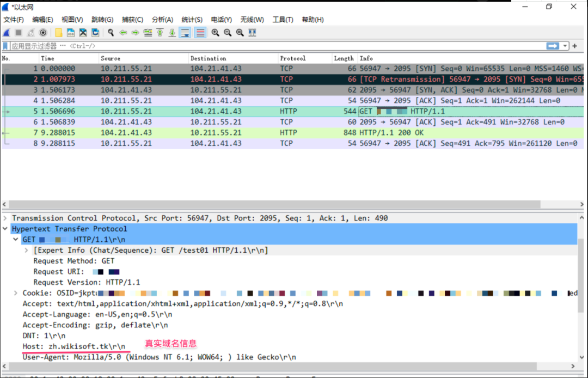This screenshot has width=588, height=378.
Task: Expand the Transmission Control Protocol tree node
Action: pyautogui.click(x=5, y=218)
